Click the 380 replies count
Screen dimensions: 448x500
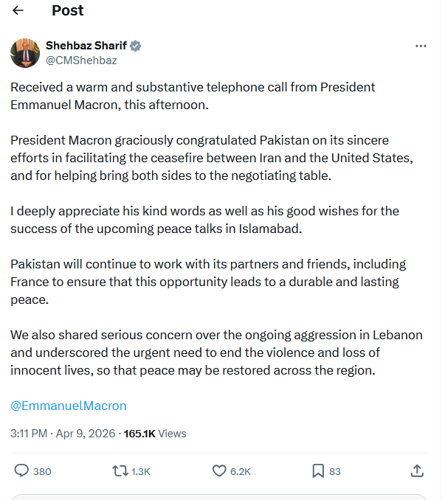pyautogui.click(x=42, y=471)
